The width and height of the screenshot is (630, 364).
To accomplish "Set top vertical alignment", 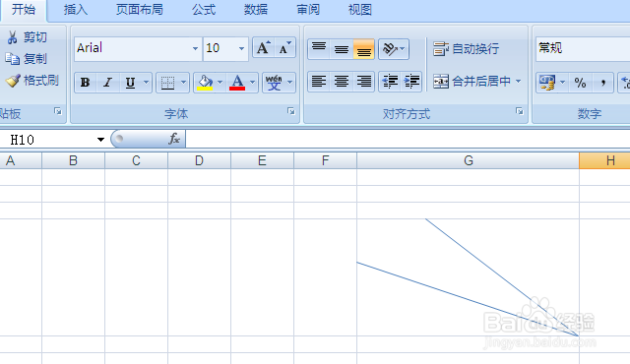I will tap(319, 49).
